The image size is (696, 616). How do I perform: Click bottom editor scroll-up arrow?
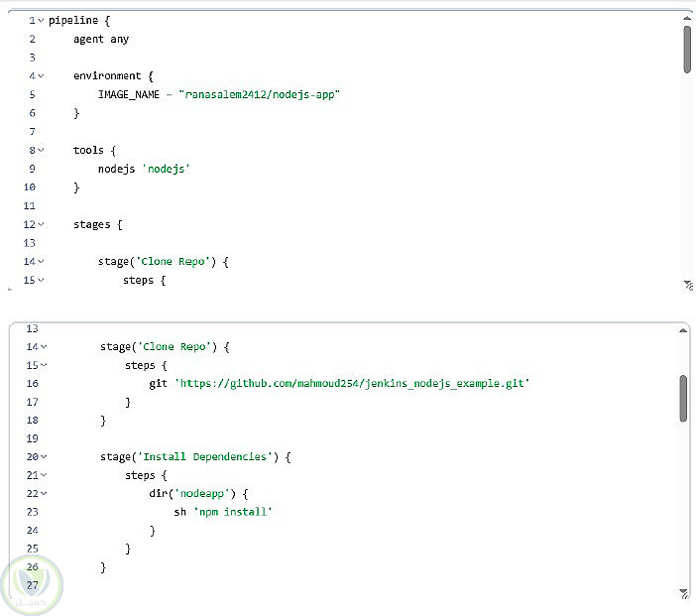point(683,330)
